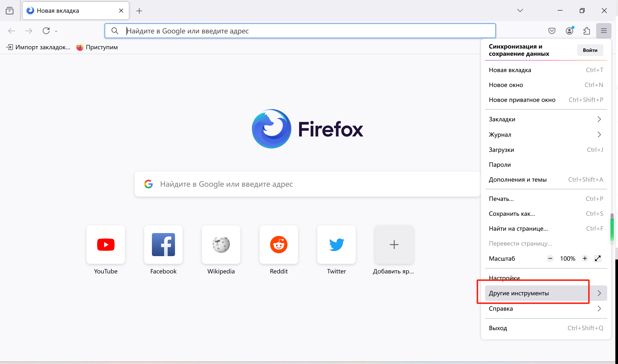Click the Войти sign-in button
The image size is (618, 364).
[590, 50]
